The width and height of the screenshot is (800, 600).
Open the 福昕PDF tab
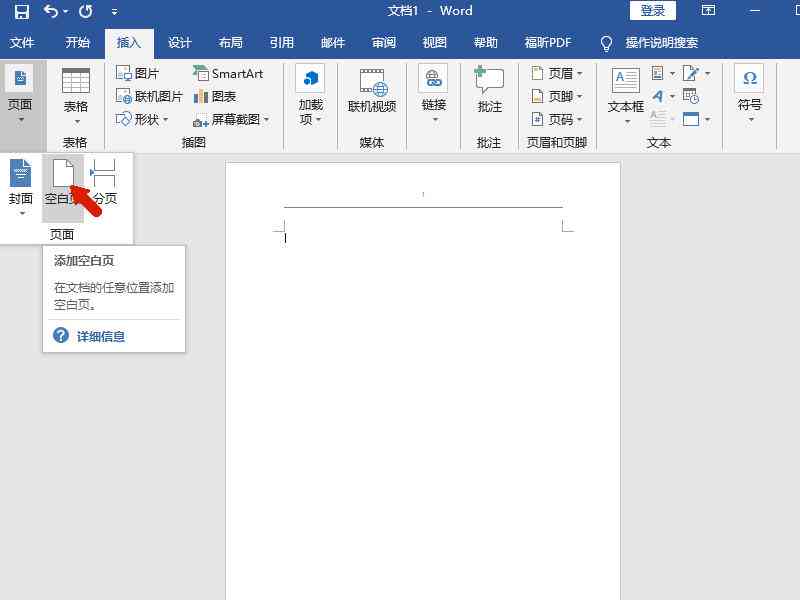pyautogui.click(x=548, y=42)
